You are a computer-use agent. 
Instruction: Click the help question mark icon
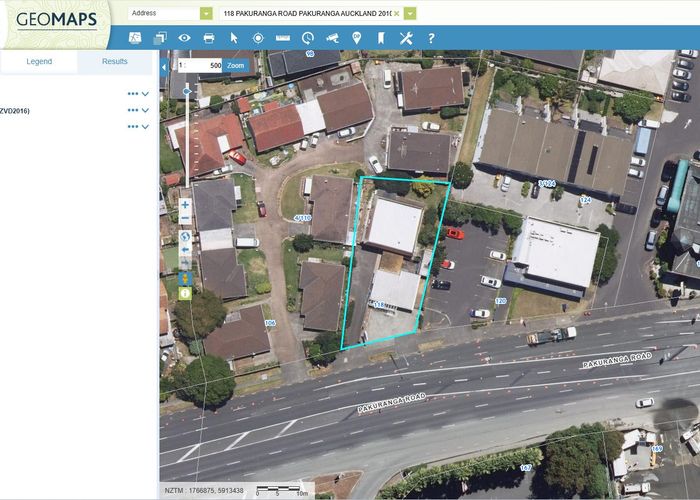point(431,38)
